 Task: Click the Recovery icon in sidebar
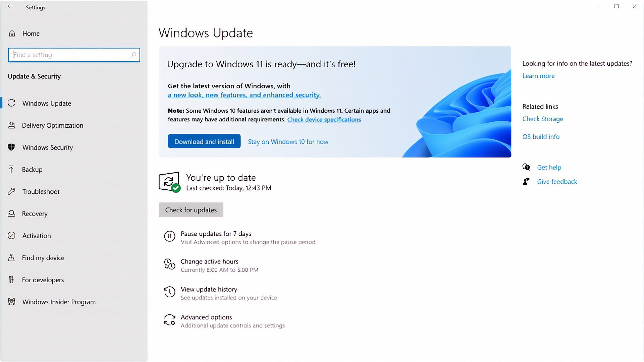tap(11, 214)
